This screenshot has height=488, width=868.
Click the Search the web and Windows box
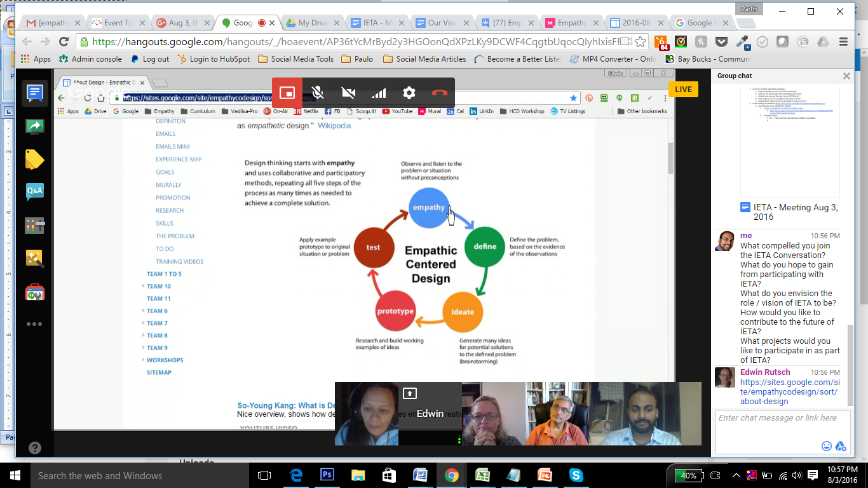point(139,475)
